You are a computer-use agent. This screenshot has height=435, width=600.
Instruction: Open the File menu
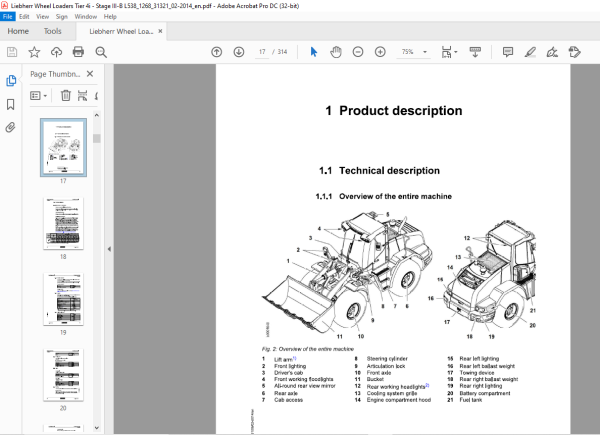pos(8,16)
